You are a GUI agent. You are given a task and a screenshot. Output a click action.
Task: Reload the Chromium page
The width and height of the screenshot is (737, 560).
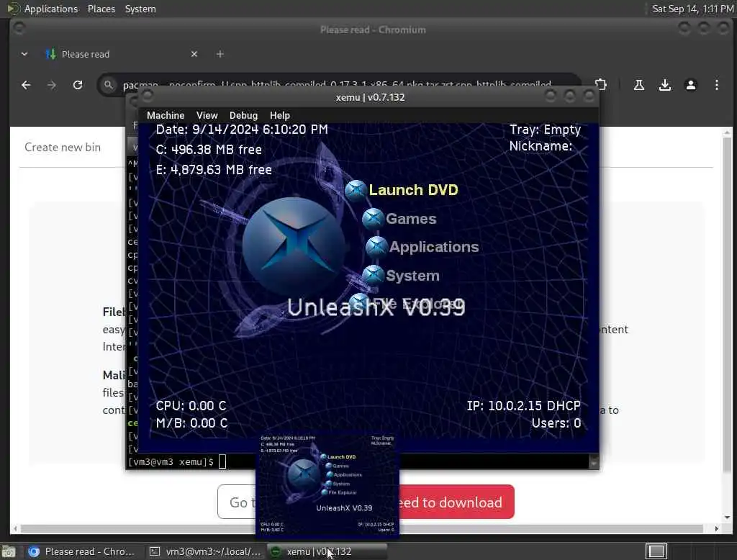pos(78,85)
